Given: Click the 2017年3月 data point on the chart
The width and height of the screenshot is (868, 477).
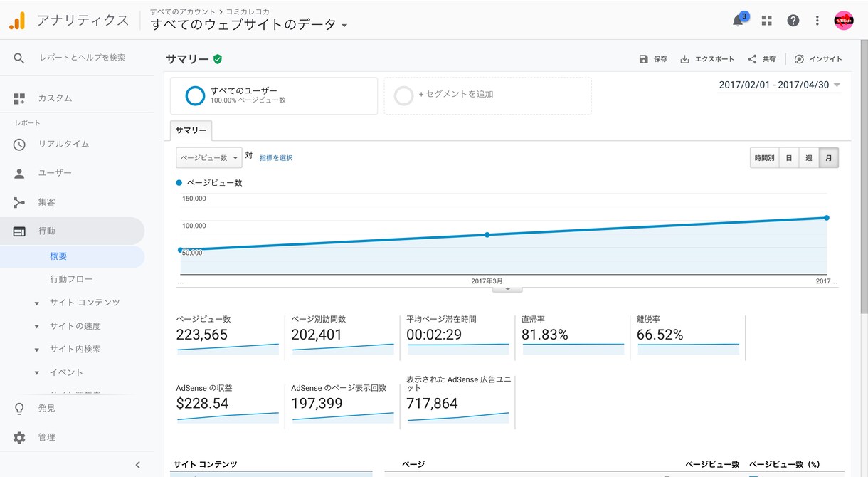Looking at the screenshot, I should [x=487, y=234].
